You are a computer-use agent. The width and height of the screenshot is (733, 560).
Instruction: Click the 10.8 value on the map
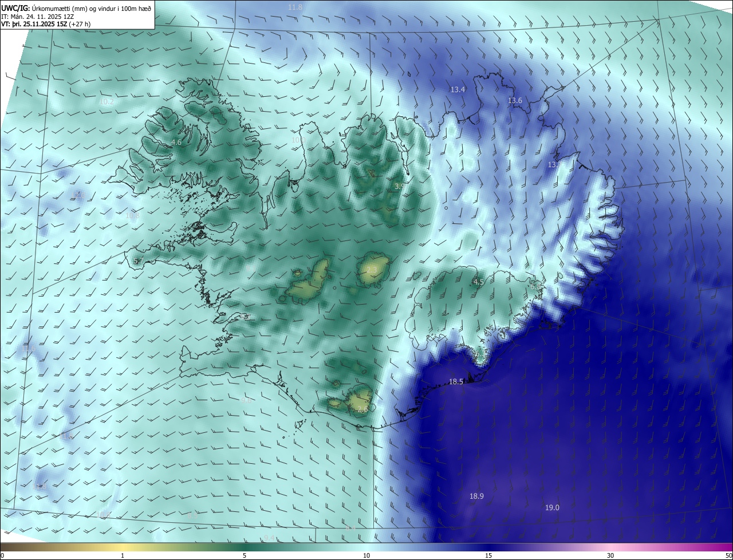point(132,216)
